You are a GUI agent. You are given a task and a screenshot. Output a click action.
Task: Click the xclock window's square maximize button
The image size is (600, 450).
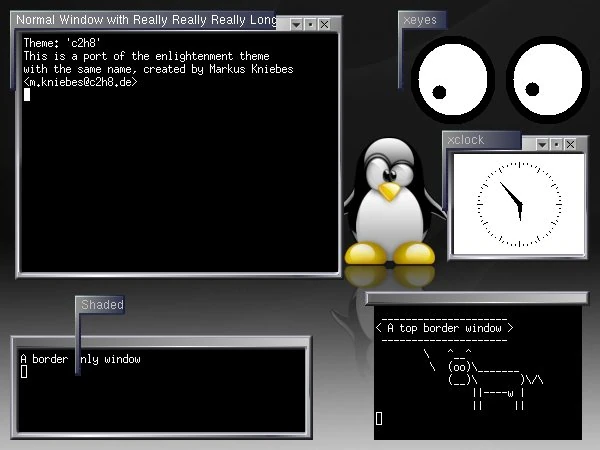[x=556, y=145]
